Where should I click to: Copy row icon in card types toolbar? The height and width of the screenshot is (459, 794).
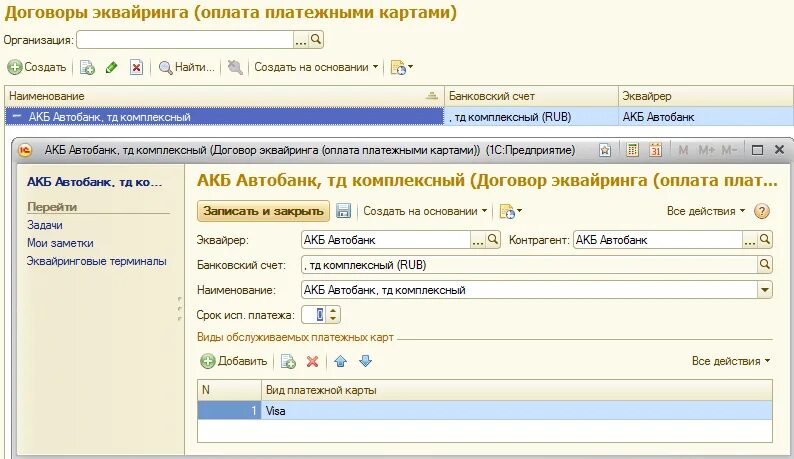coord(288,361)
